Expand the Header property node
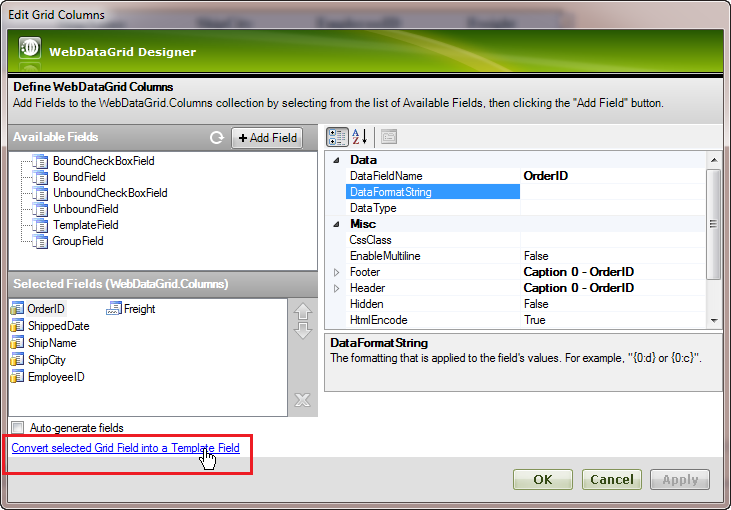 pyautogui.click(x=336, y=288)
